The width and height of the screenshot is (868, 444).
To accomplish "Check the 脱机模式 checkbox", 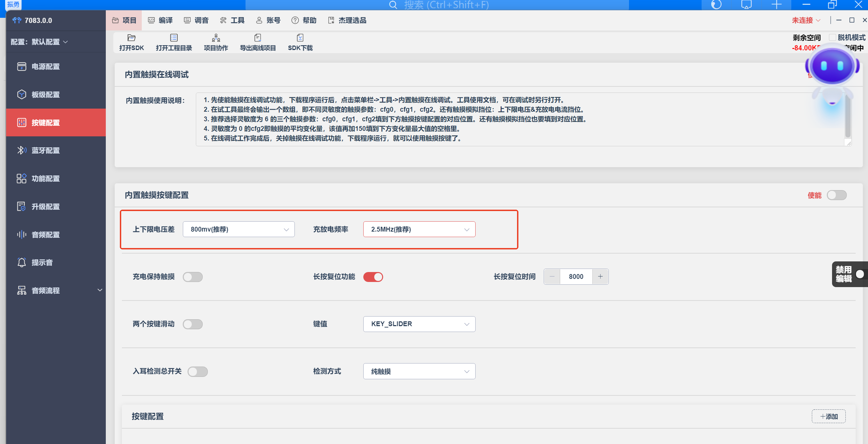I will click(832, 37).
